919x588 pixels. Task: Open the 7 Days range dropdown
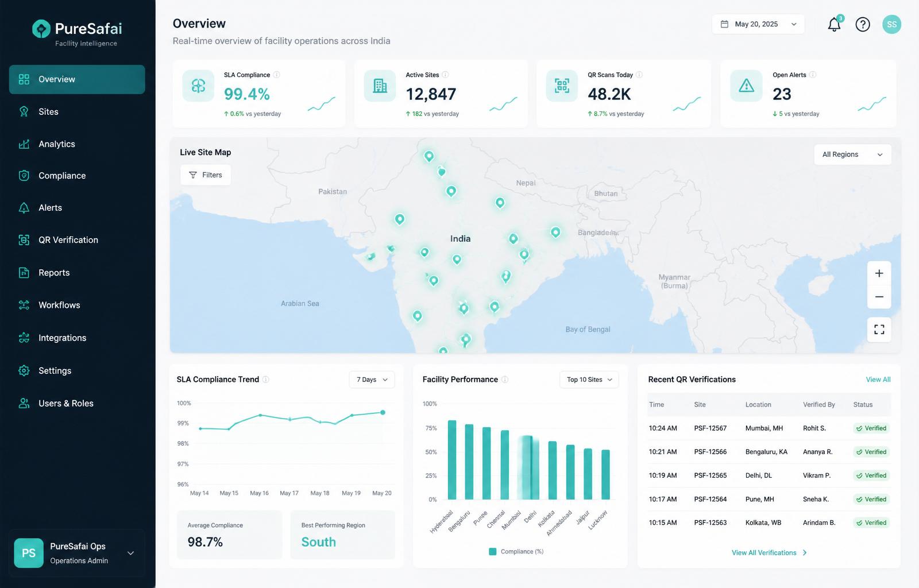pos(372,380)
